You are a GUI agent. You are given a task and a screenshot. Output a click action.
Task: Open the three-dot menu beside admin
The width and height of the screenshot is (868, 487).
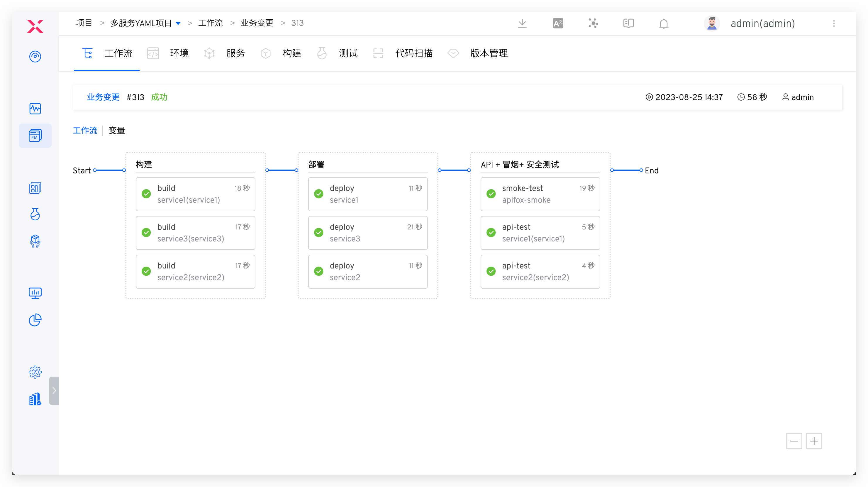point(834,23)
